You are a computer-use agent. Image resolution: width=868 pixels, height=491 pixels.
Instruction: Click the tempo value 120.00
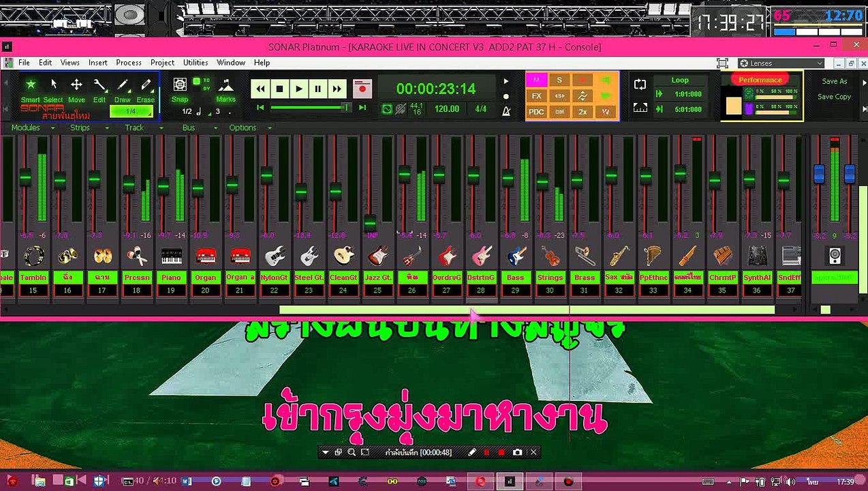point(447,108)
